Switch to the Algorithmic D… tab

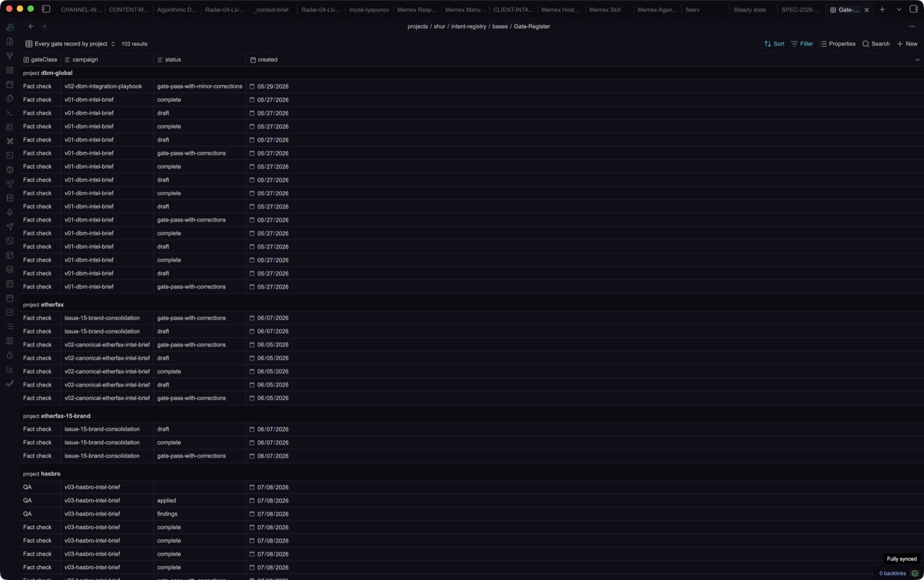tap(177, 10)
